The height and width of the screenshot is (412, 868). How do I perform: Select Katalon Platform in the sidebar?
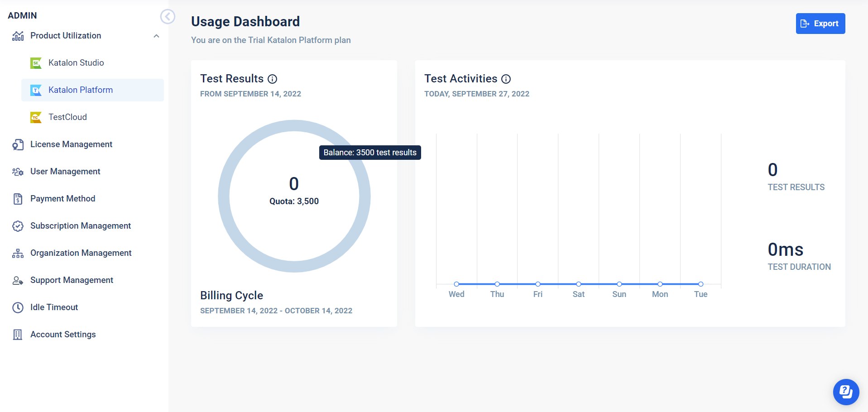(x=92, y=90)
